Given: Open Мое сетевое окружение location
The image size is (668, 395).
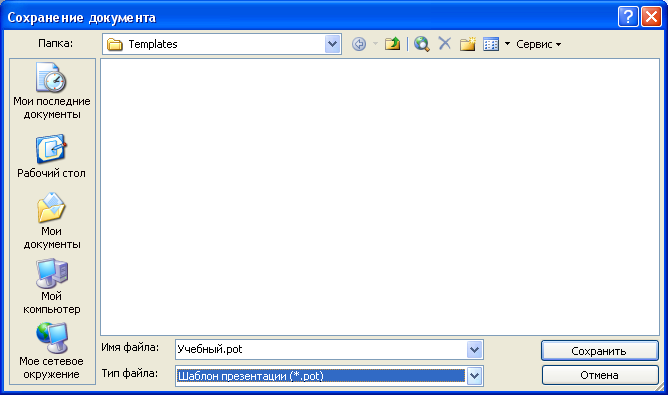Looking at the screenshot, I should pos(52,351).
